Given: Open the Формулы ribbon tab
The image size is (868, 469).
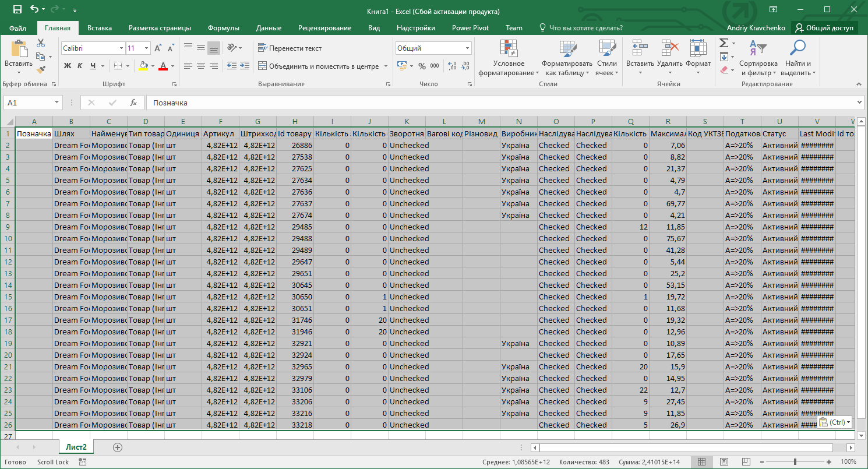Looking at the screenshot, I should (223, 28).
